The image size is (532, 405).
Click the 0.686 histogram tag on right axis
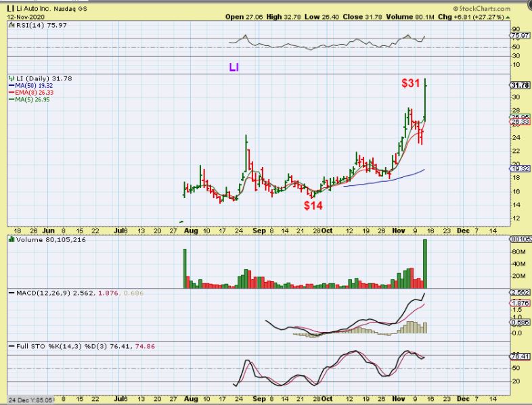520,322
